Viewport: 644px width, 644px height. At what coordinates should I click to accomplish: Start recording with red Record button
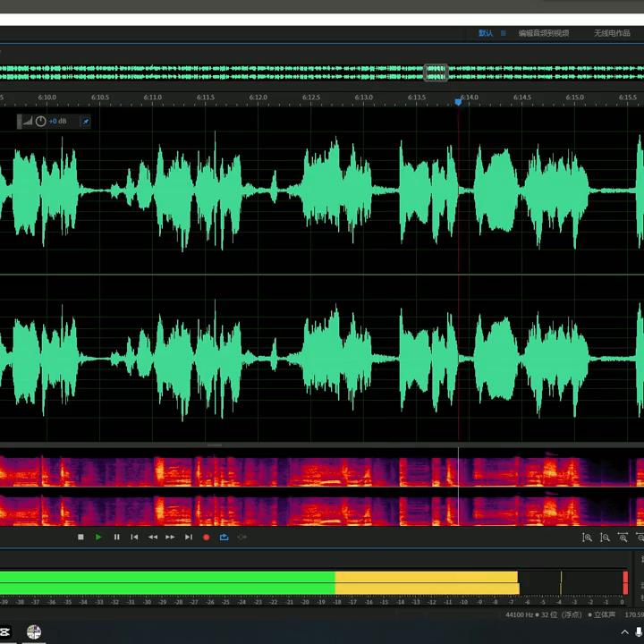pos(206,537)
